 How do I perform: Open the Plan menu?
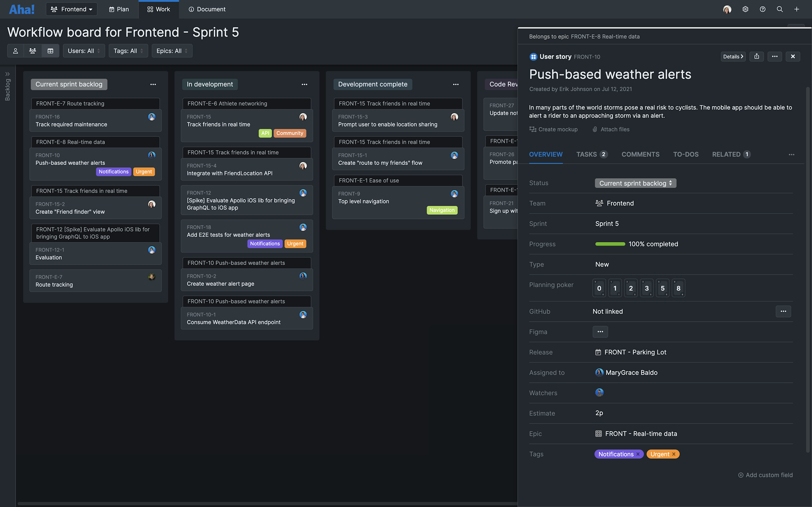tap(118, 9)
